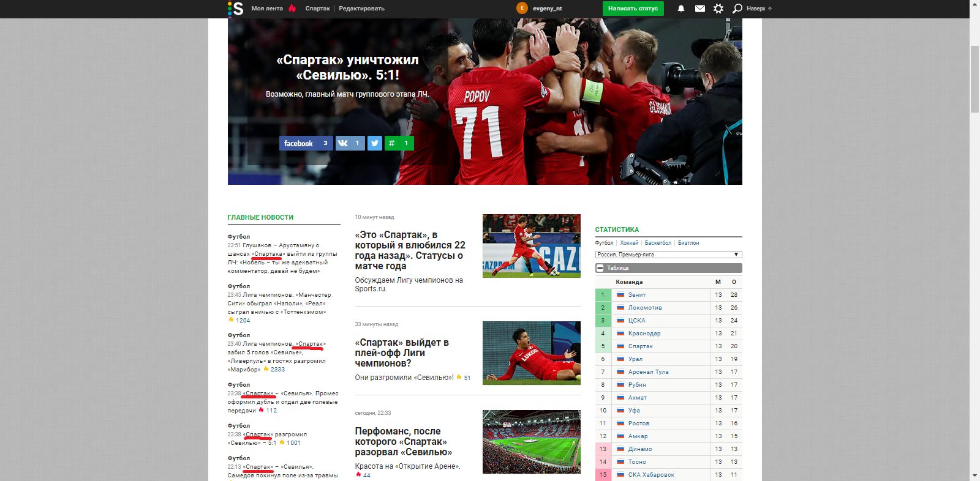Open the evgeny_nt user avatar
The width and height of the screenshot is (980, 481).
click(x=522, y=8)
